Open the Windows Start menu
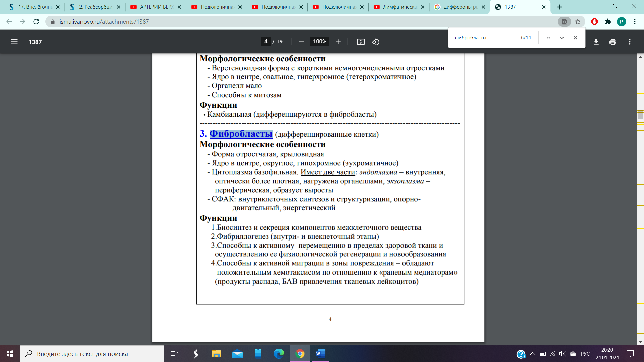This screenshot has width=644, height=362. [10, 354]
